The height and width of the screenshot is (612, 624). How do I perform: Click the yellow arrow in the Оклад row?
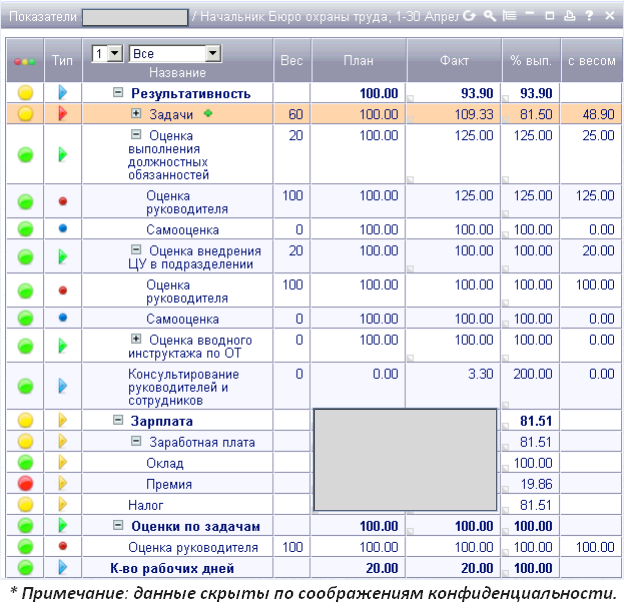(x=62, y=462)
